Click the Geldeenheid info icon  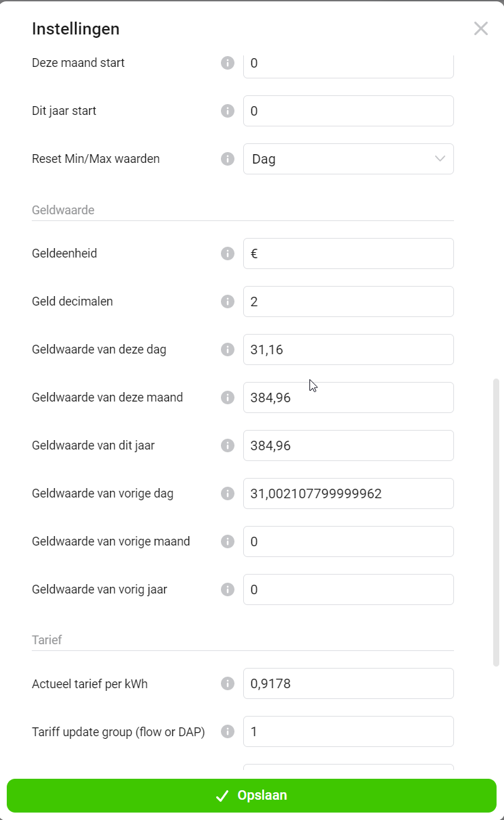point(228,254)
